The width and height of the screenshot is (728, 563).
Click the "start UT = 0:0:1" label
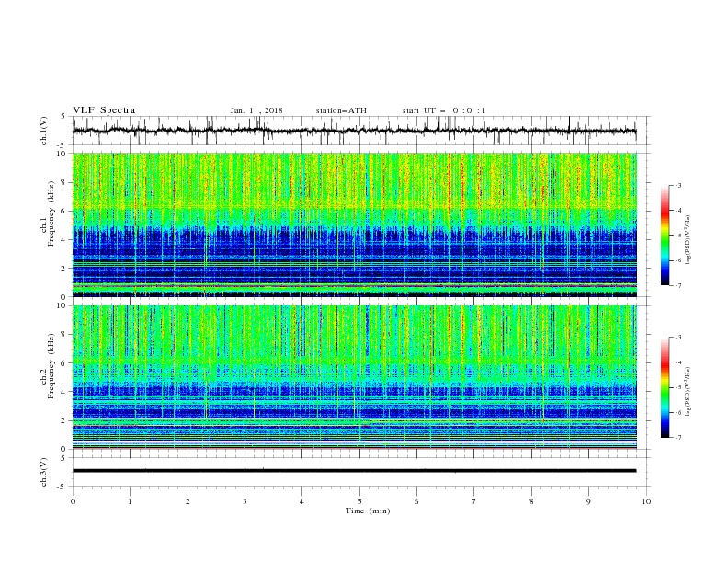click(x=444, y=110)
